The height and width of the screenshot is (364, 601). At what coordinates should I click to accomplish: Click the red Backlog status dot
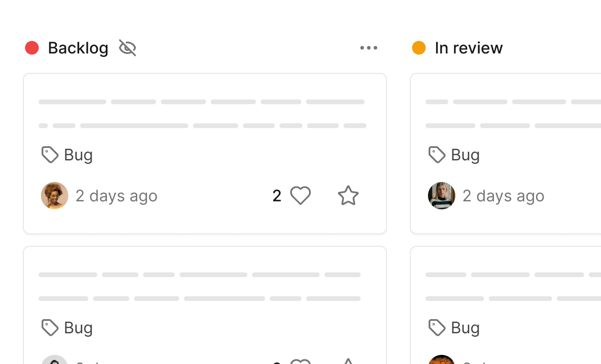[x=32, y=48]
